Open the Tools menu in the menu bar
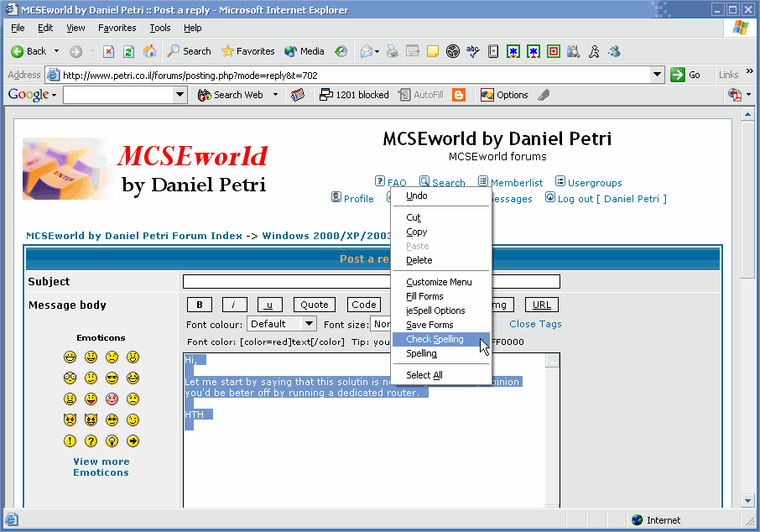This screenshot has height=532, width=760. [x=160, y=28]
